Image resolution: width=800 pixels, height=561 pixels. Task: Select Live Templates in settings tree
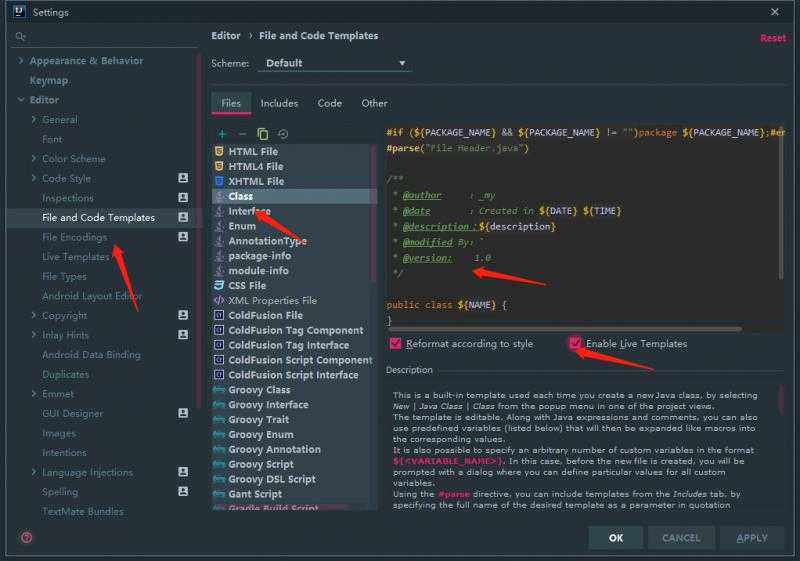click(76, 257)
